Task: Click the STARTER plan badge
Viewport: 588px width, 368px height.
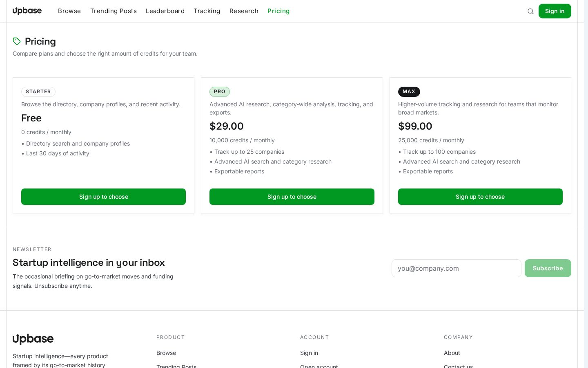Action: pyautogui.click(x=38, y=92)
